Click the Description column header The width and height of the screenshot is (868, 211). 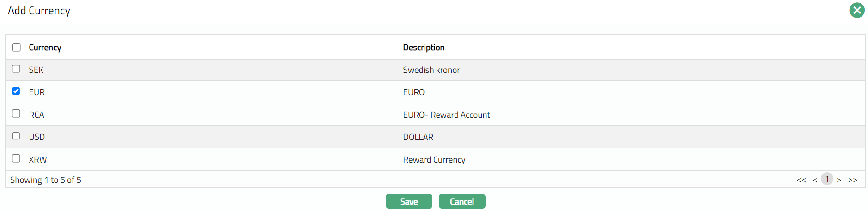[424, 48]
